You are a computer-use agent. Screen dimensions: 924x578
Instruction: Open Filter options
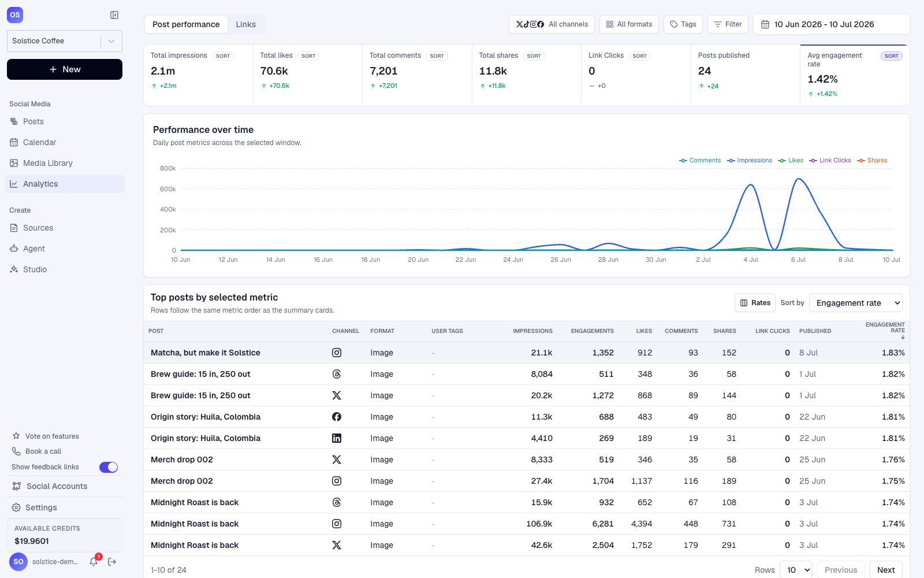[728, 24]
